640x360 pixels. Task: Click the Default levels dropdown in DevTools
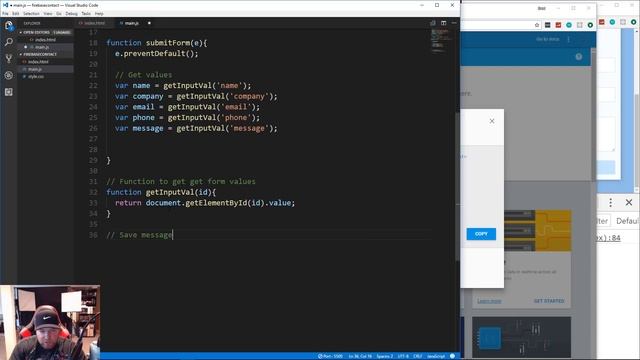[x=627, y=221]
